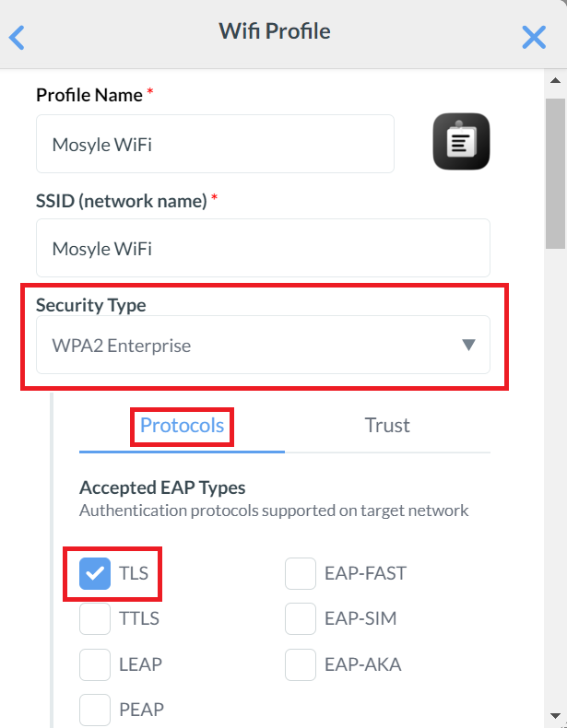The image size is (567, 728).
Task: Toggle the EAP-AKA checkbox
Action: pyautogui.click(x=301, y=663)
